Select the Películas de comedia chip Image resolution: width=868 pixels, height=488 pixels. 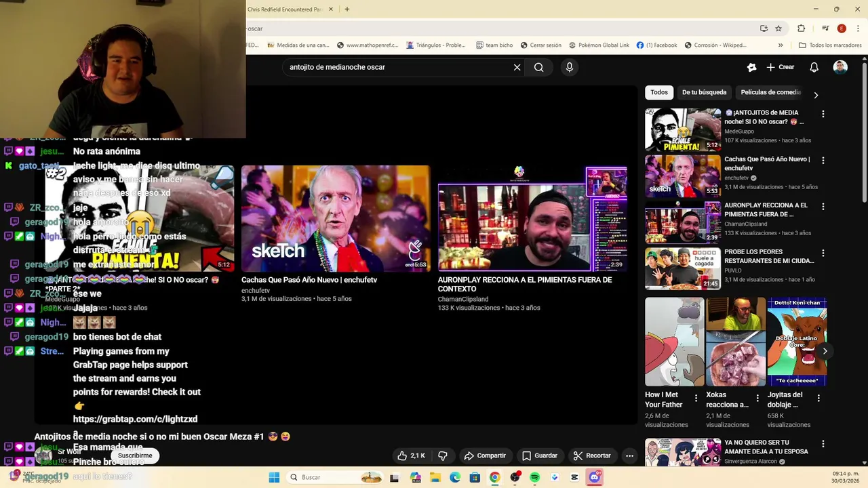[x=770, y=92]
